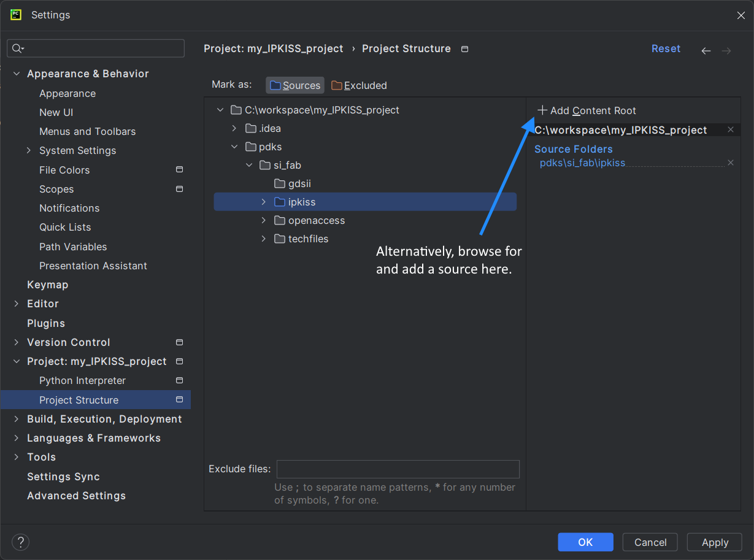
Task: Click the Apply button
Action: [x=714, y=542]
